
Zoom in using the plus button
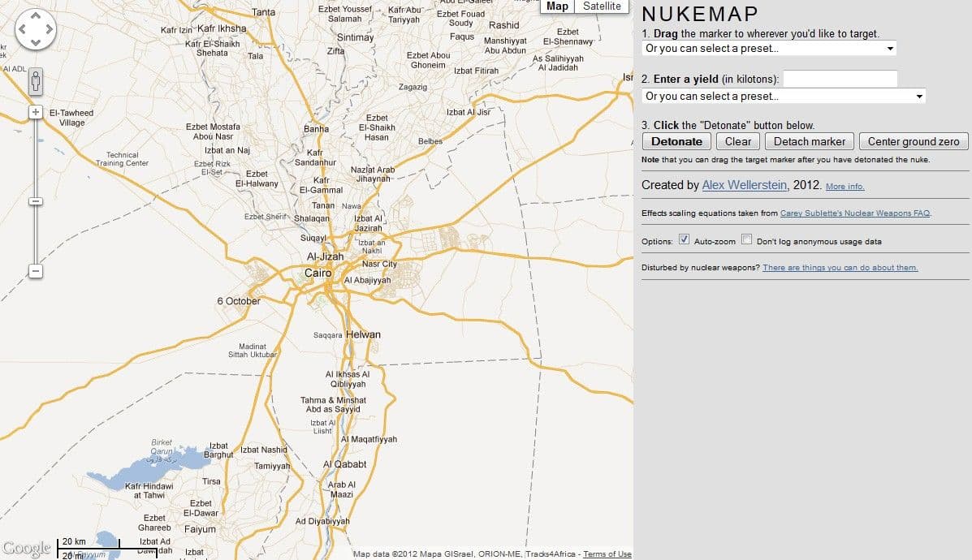pyautogui.click(x=36, y=112)
